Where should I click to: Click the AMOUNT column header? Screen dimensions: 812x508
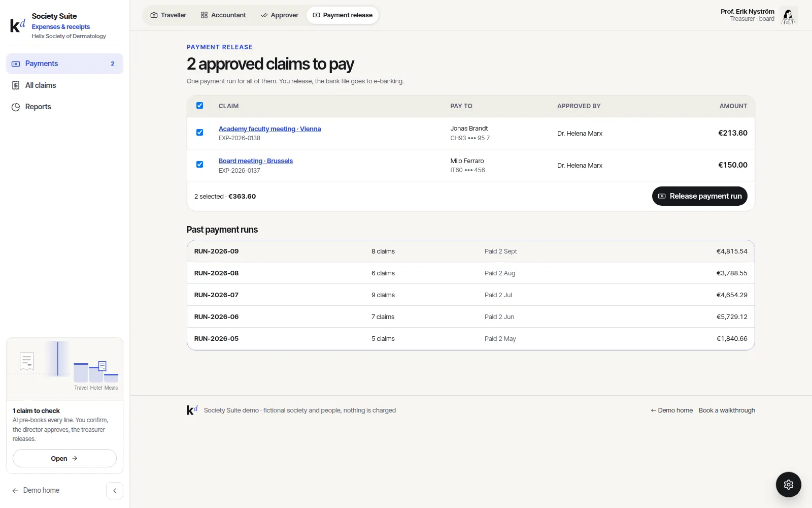tap(733, 106)
